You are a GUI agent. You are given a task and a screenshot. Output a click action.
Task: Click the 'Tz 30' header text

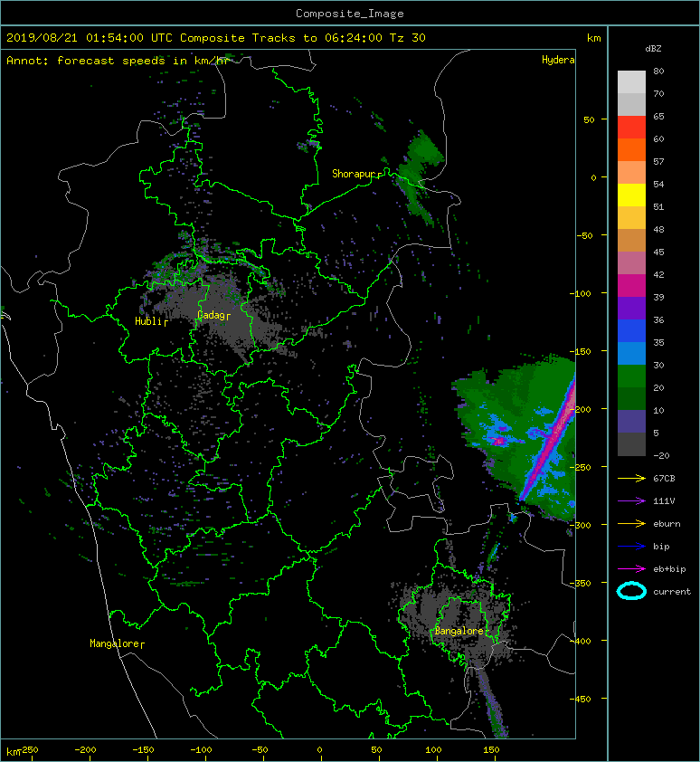click(408, 37)
